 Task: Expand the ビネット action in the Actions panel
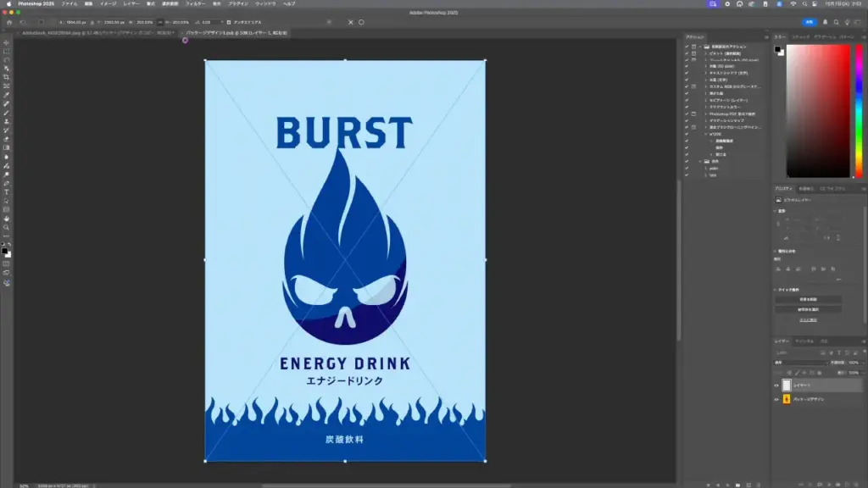point(705,53)
